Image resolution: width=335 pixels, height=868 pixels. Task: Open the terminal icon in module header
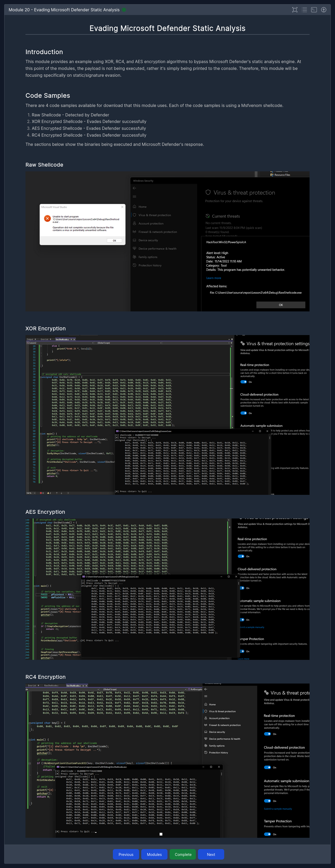314,10
